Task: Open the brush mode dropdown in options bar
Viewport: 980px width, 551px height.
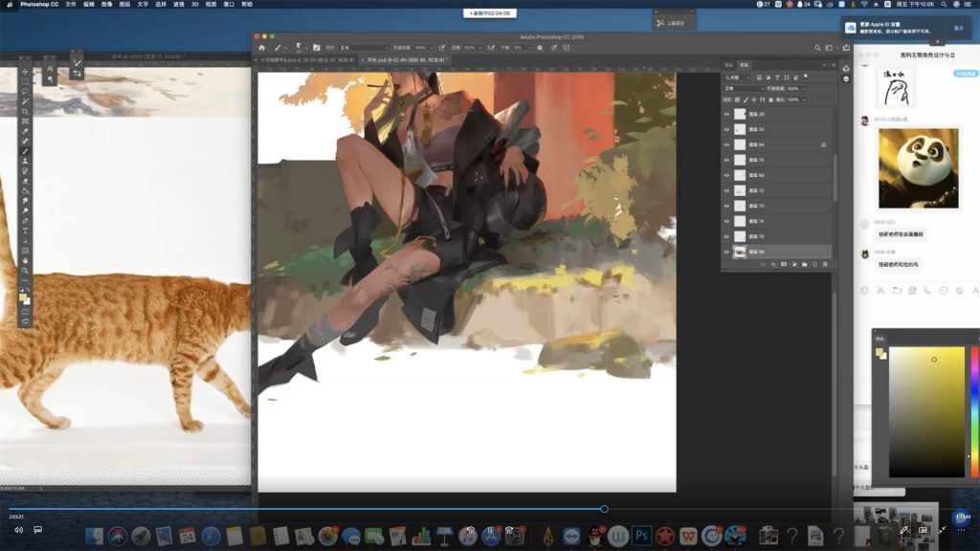Action: (x=364, y=47)
